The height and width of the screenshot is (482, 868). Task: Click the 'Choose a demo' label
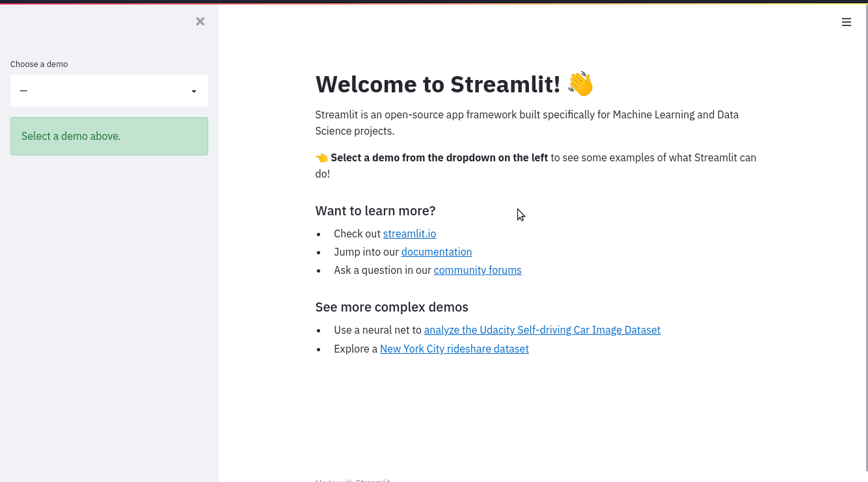click(x=39, y=64)
